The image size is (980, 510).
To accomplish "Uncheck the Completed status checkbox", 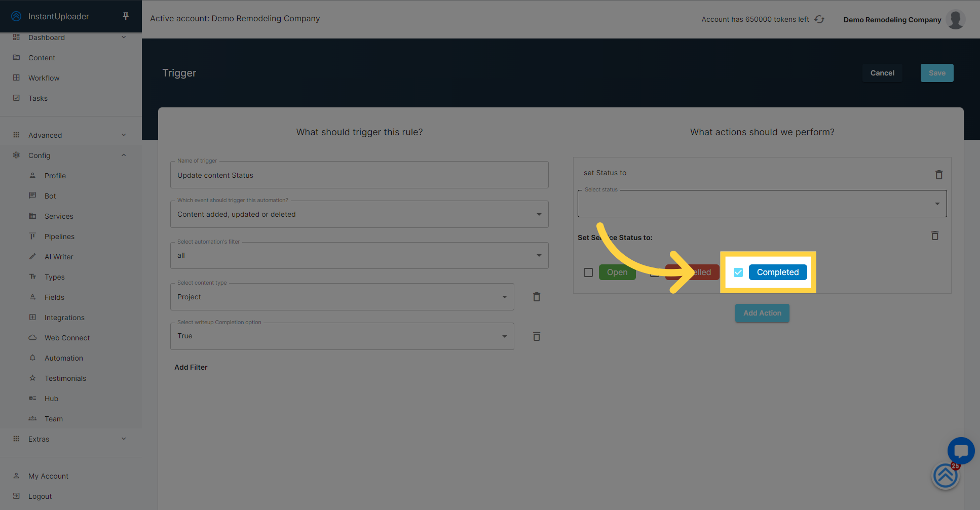I will (738, 272).
